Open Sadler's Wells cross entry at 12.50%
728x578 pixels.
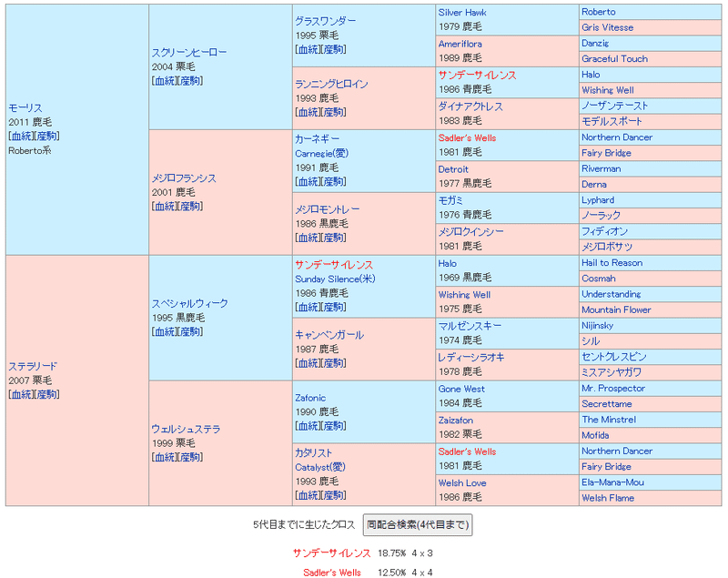click(331, 573)
